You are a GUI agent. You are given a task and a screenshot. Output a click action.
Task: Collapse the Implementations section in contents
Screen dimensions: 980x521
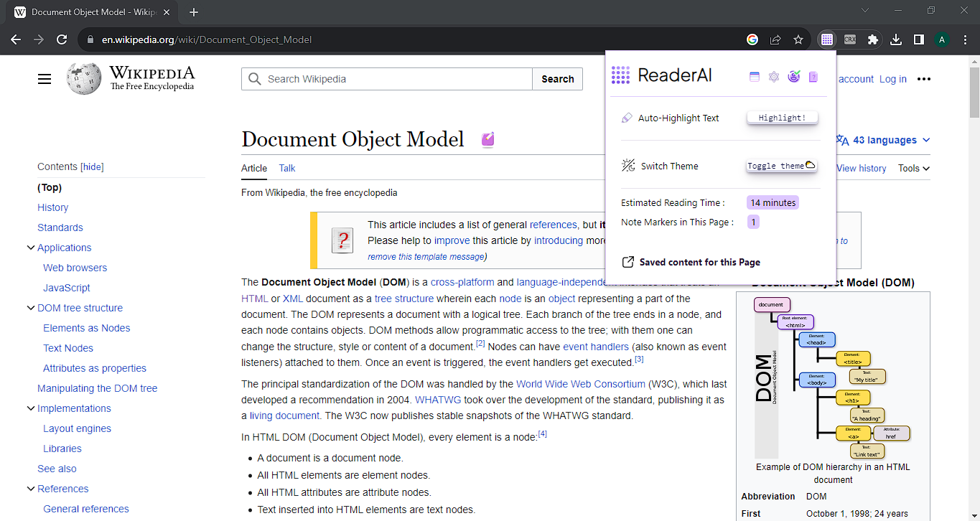pyautogui.click(x=31, y=408)
